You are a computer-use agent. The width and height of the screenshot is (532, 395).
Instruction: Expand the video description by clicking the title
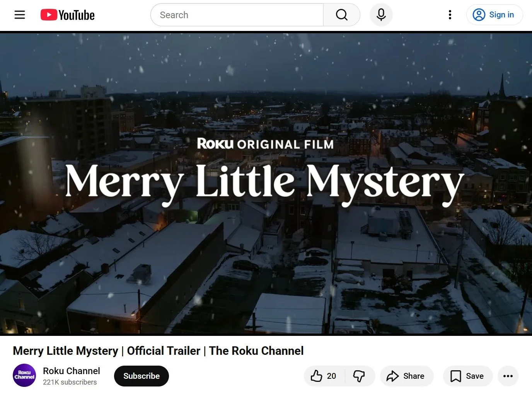click(x=158, y=351)
